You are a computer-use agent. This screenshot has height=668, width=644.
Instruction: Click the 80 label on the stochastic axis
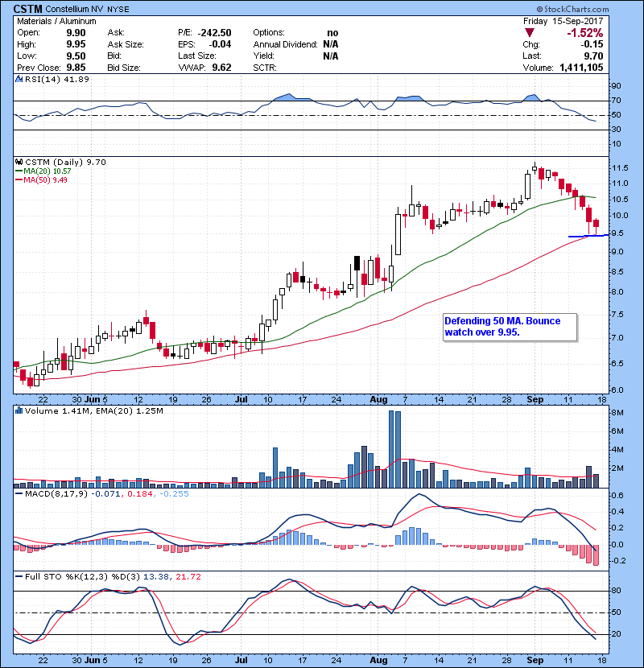click(617, 591)
